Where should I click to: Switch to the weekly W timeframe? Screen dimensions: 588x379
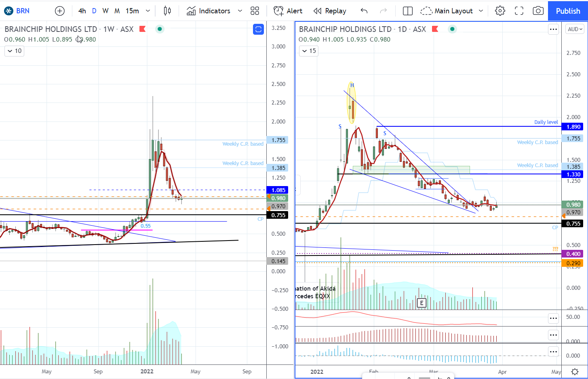[x=105, y=11]
